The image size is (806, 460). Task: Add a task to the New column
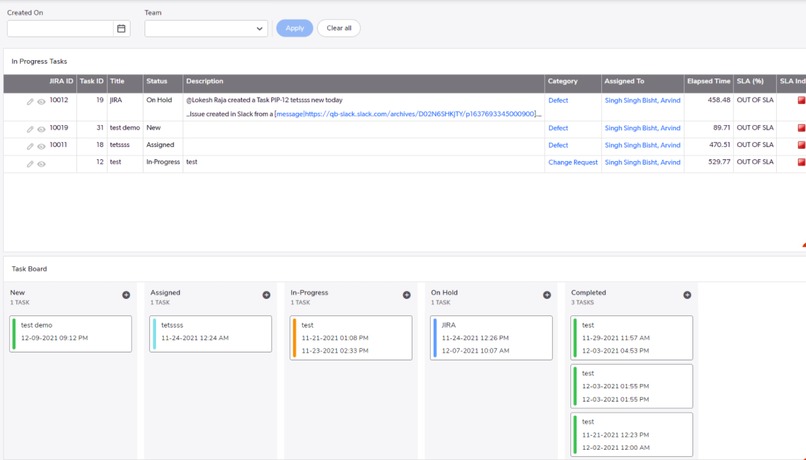pos(126,295)
